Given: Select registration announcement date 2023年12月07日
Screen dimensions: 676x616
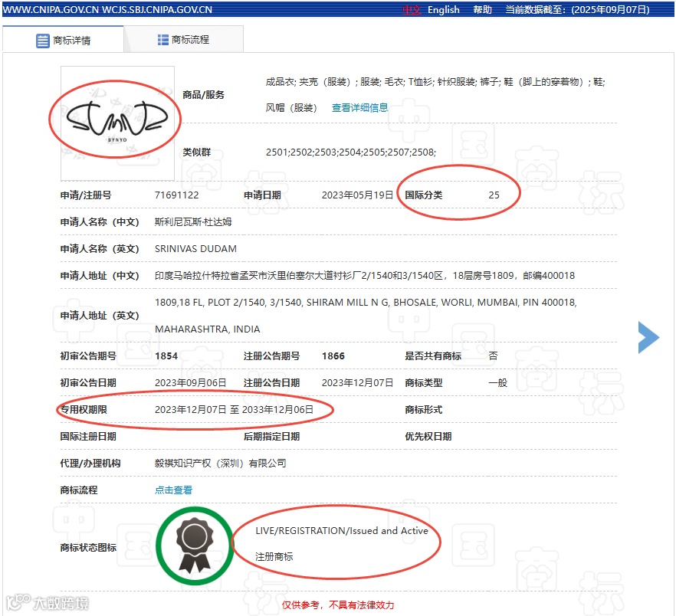Looking at the screenshot, I should pyautogui.click(x=357, y=383).
